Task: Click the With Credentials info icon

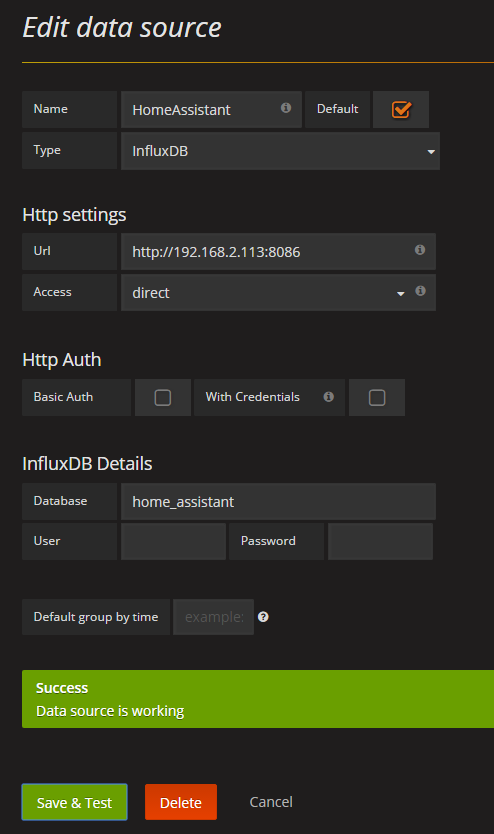Action: (x=329, y=396)
